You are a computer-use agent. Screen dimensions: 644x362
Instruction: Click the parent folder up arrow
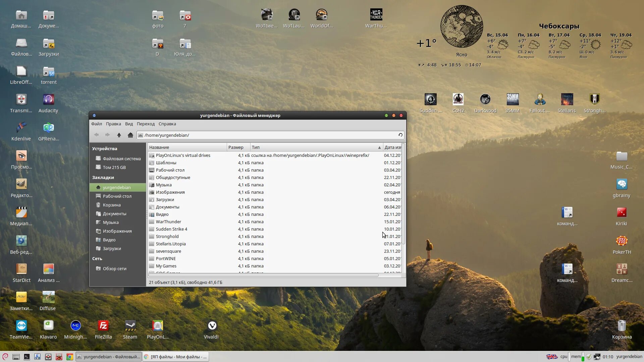click(119, 135)
